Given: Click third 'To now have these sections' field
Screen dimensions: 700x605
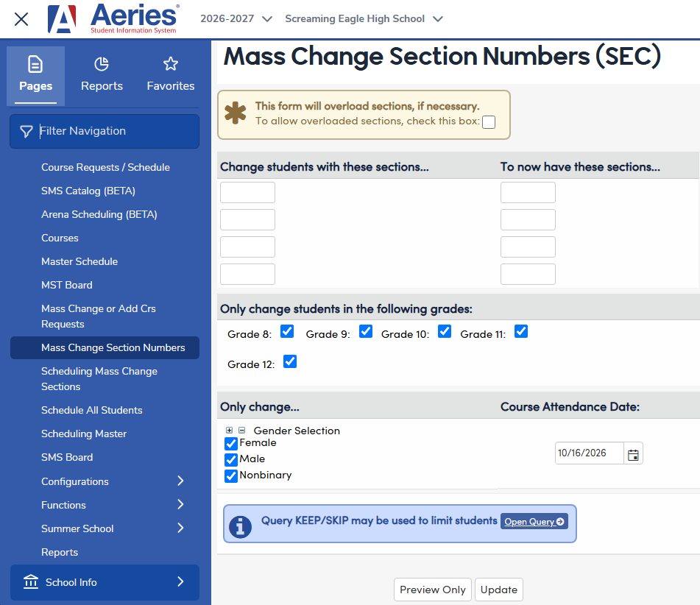Looking at the screenshot, I should click(x=528, y=247).
